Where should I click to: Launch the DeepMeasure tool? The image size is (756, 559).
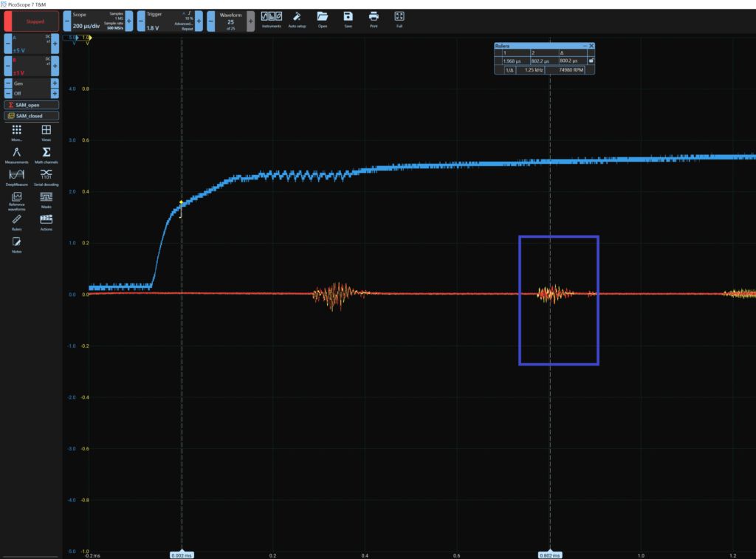(16, 176)
